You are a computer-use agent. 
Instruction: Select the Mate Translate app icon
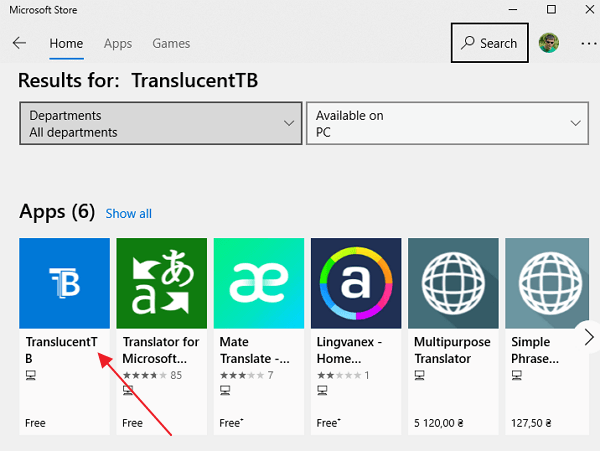[x=259, y=283]
